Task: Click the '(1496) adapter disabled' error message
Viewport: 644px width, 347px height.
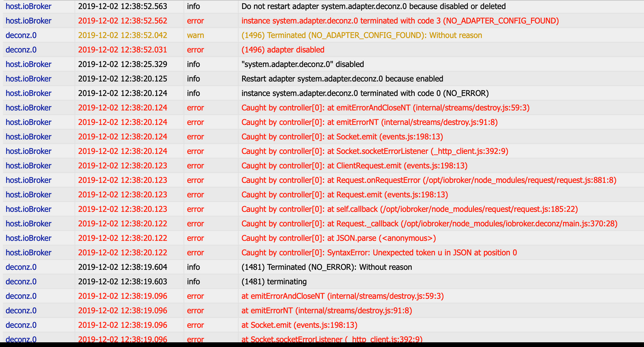Action: pyautogui.click(x=283, y=50)
